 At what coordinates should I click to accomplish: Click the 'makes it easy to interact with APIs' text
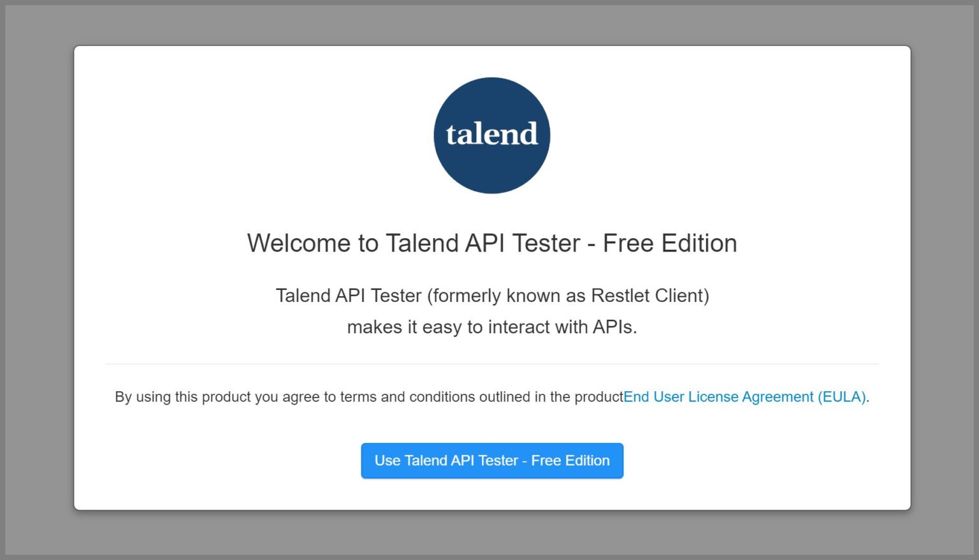[x=491, y=327]
